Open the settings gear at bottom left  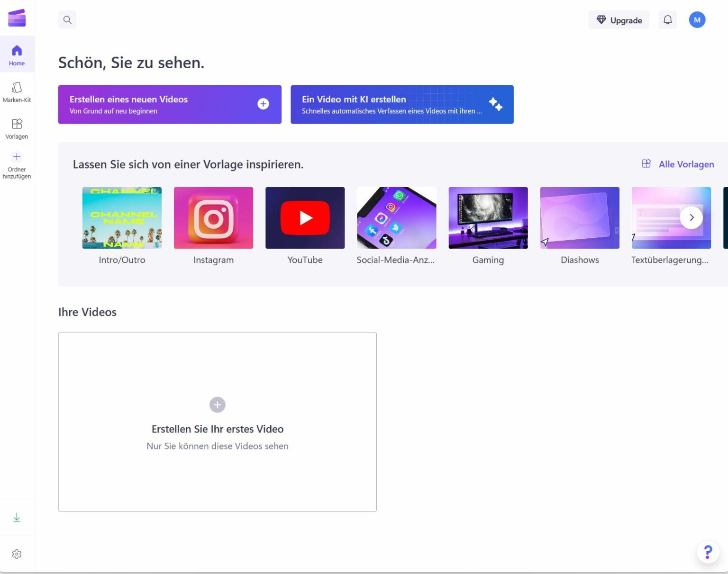(x=17, y=554)
